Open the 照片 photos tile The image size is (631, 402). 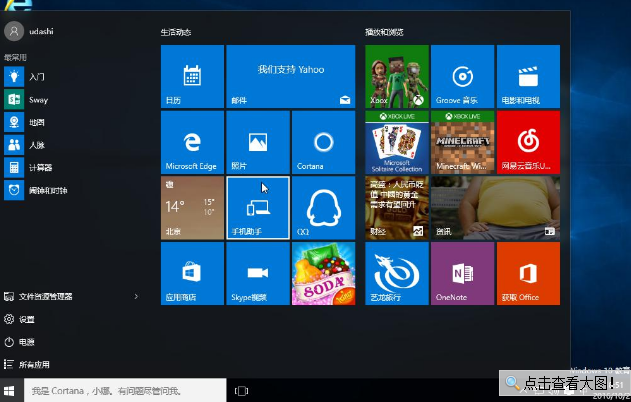258,142
